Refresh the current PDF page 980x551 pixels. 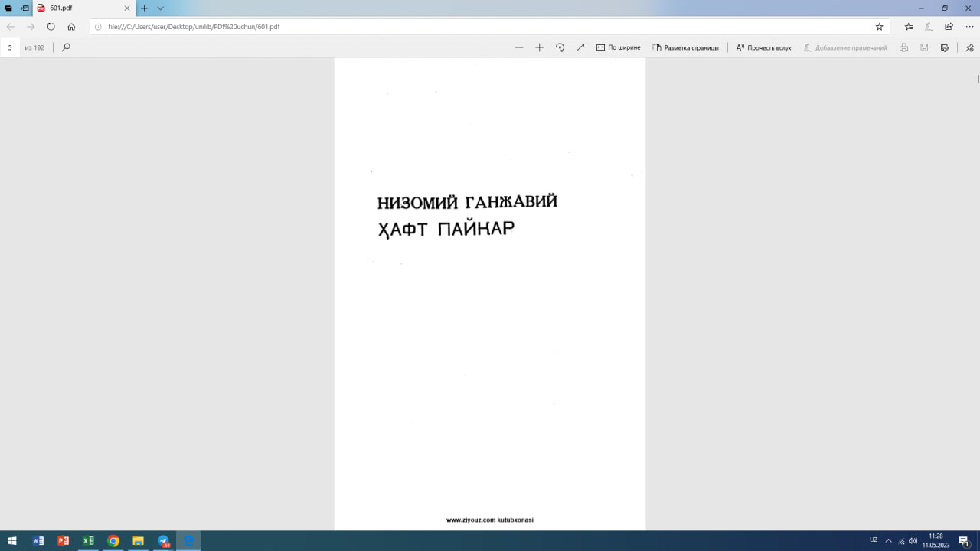50,25
